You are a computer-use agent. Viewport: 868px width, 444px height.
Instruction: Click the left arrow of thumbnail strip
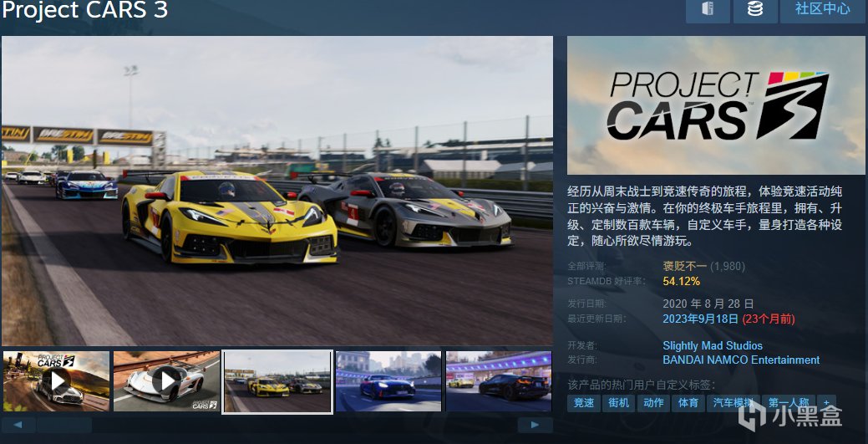[18, 425]
